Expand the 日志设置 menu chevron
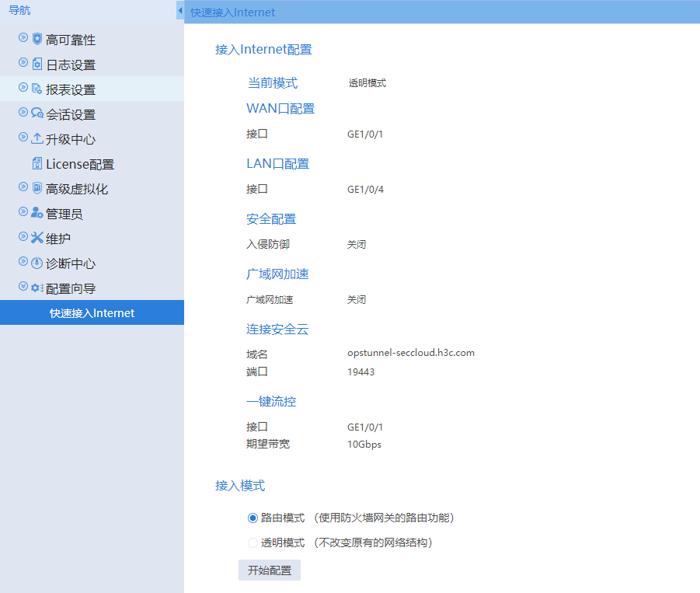Screen dimensions: 700x593 tap(23, 62)
